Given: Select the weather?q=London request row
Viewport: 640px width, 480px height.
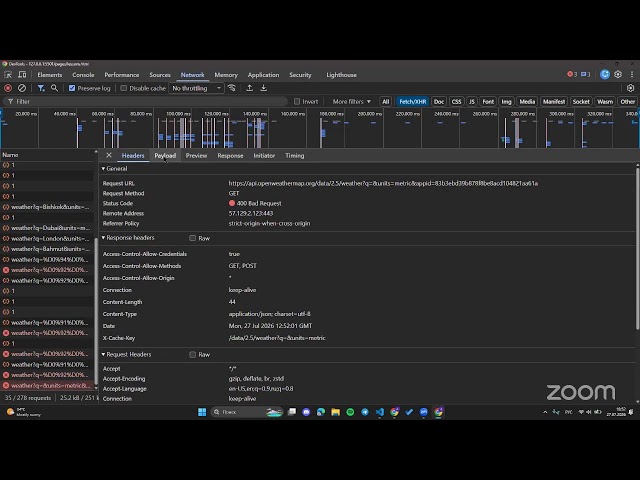Looking at the screenshot, I should 47,238.
